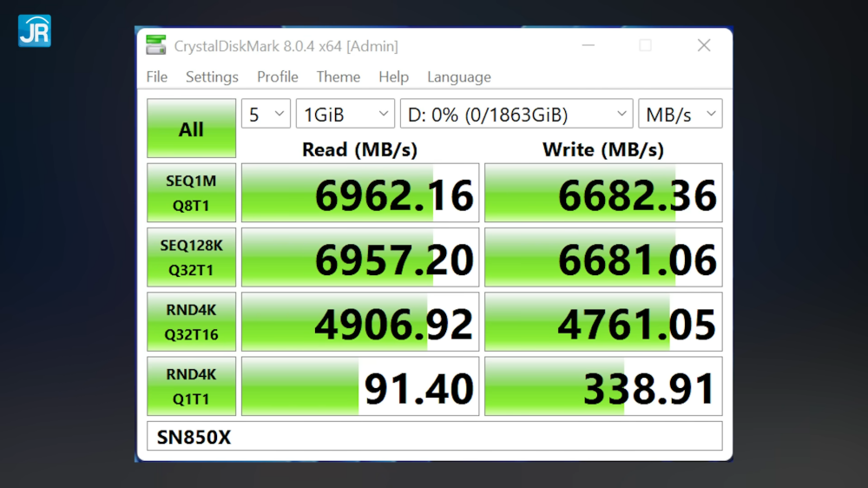Screen dimensions: 868x488
Task: Click the CrystalDiskMark app icon in title bar
Action: (156, 45)
